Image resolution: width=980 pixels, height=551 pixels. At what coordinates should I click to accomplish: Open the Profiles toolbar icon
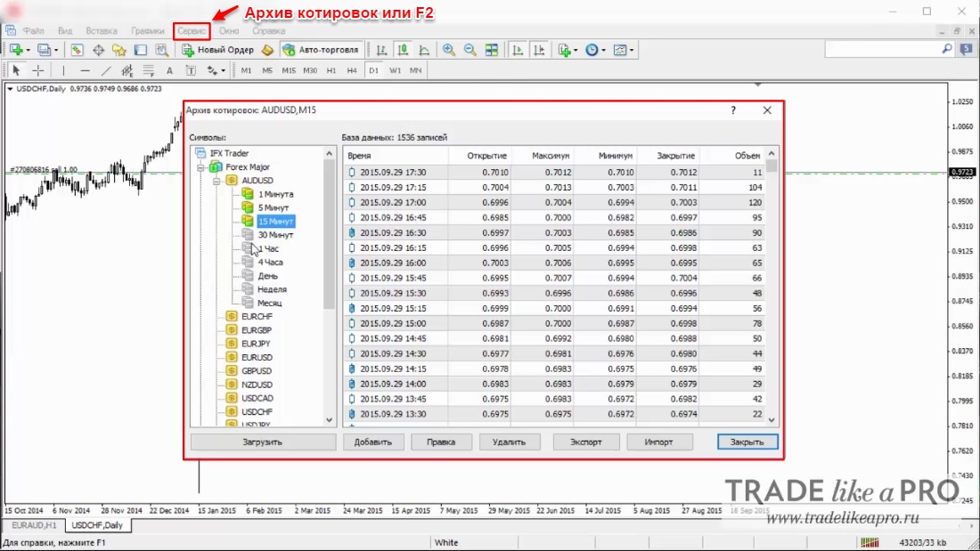[43, 50]
